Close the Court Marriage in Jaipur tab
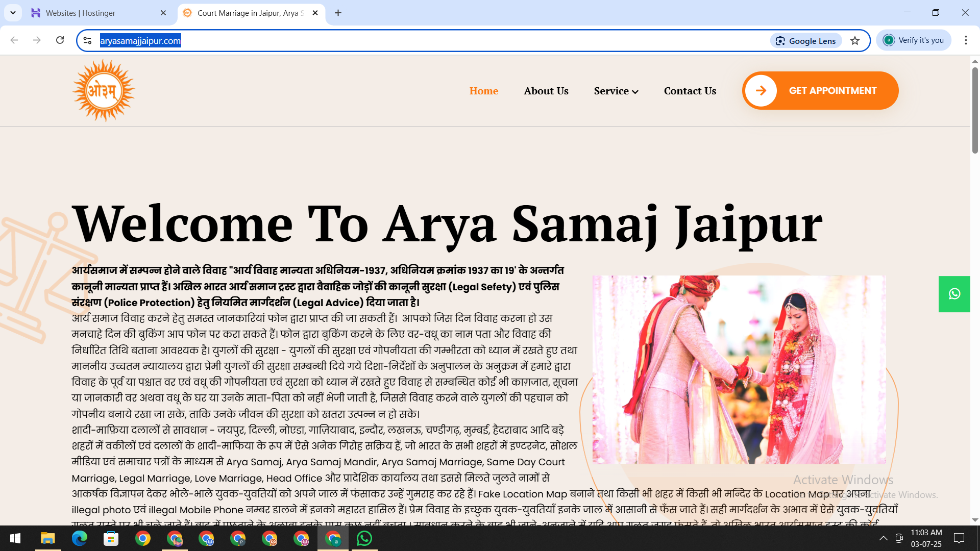Image resolution: width=980 pixels, height=551 pixels. 315,13
